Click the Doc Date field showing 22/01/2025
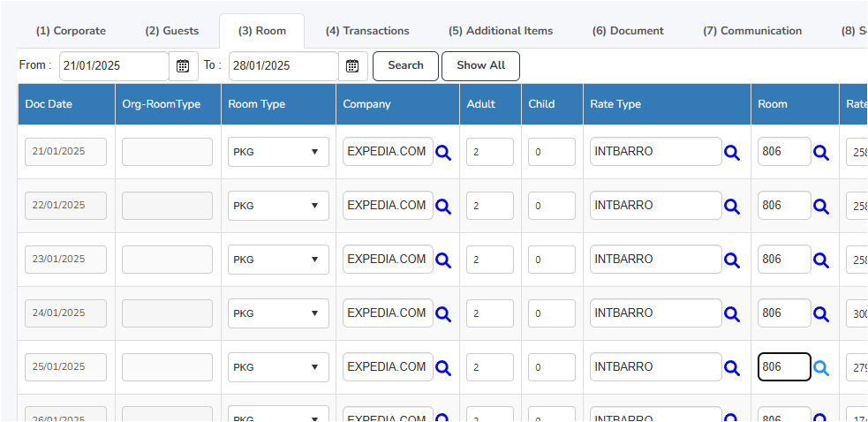This screenshot has height=422, width=868. click(66, 206)
